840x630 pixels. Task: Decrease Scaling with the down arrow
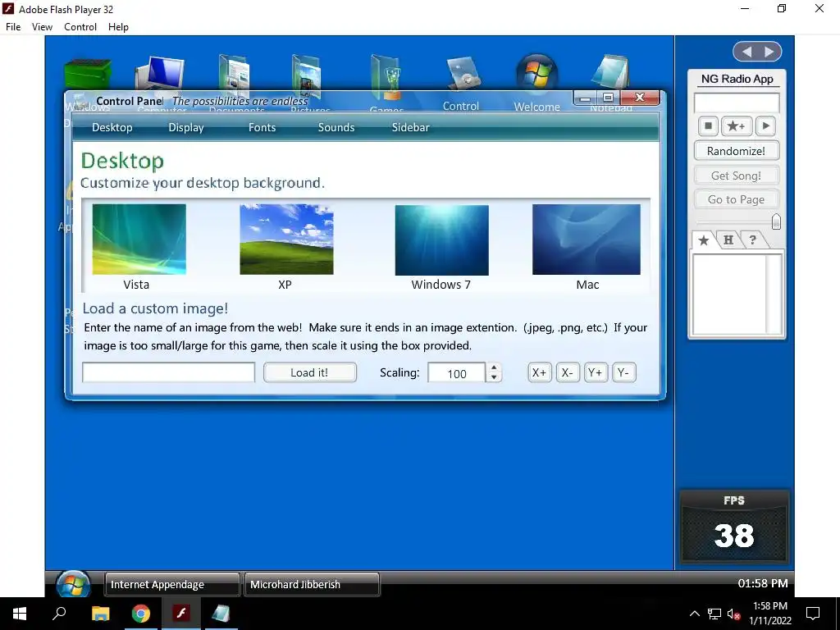point(494,377)
